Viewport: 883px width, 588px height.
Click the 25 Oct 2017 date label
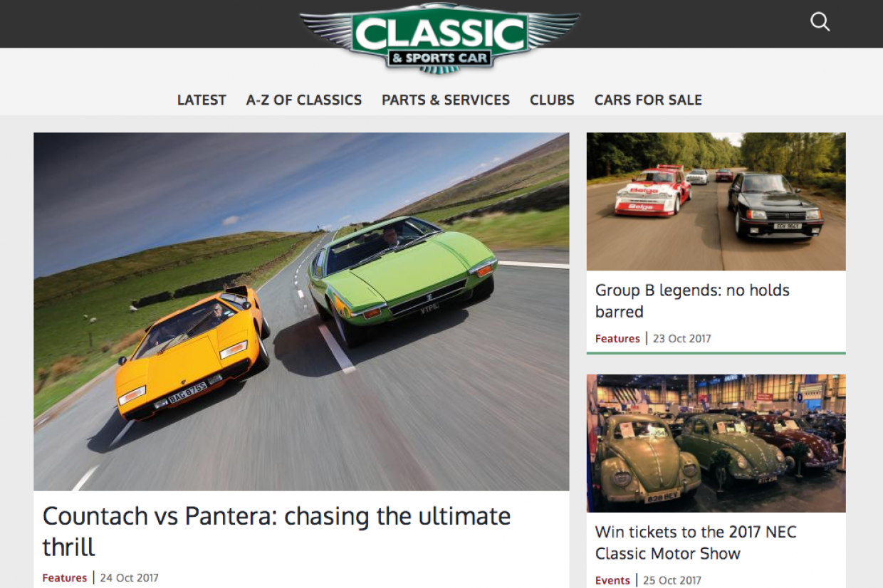(x=672, y=580)
